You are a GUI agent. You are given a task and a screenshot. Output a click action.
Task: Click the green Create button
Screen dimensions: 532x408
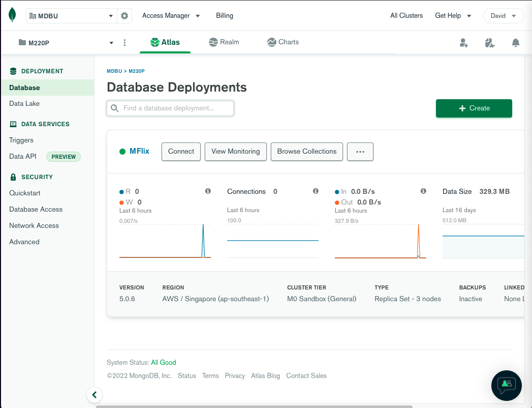point(474,108)
